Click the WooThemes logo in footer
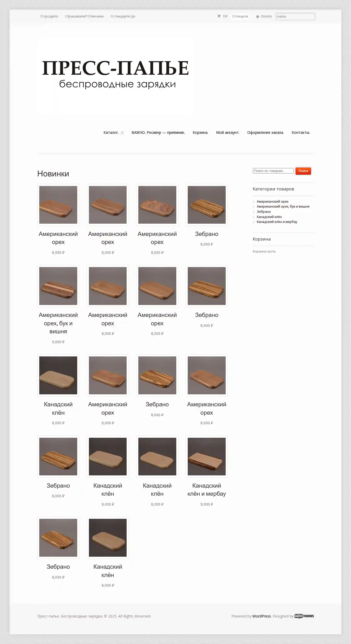 (304, 616)
